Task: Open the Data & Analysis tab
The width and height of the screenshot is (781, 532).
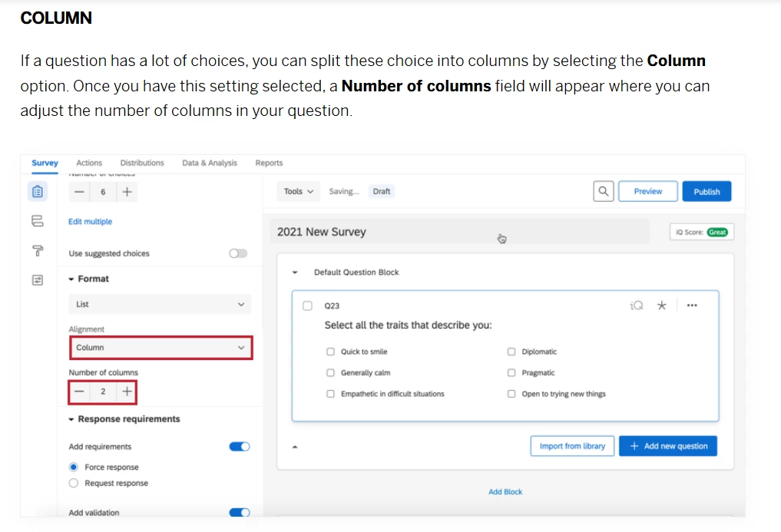Action: (210, 163)
